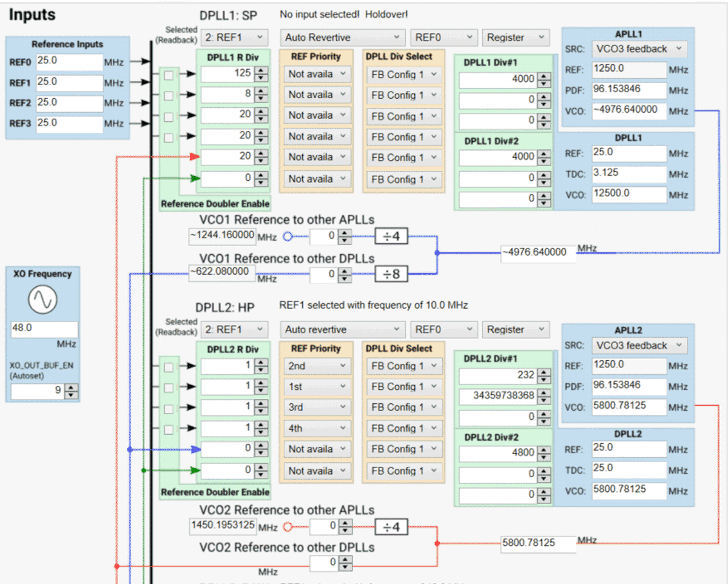
Task: Click the ÷4 divider block under VCO1
Action: point(391,236)
